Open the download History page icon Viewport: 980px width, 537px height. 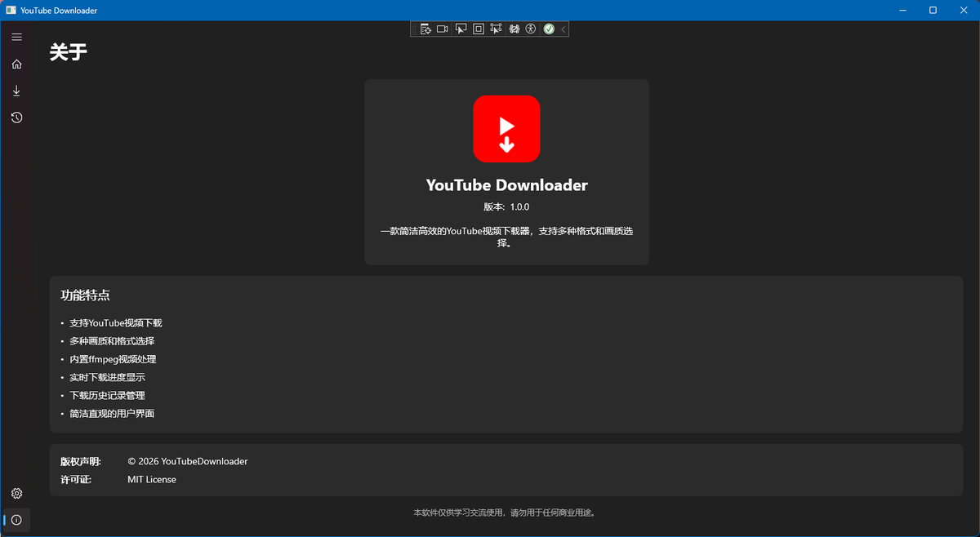[x=16, y=118]
